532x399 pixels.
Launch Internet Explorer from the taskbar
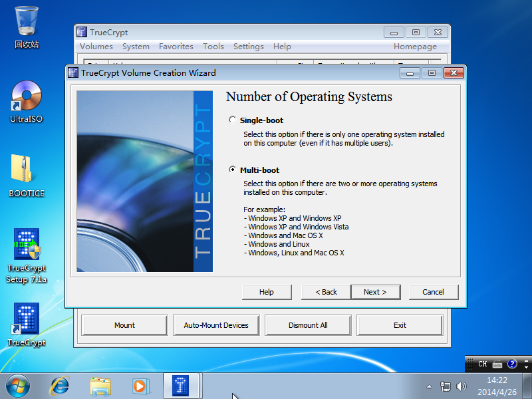[x=60, y=386]
